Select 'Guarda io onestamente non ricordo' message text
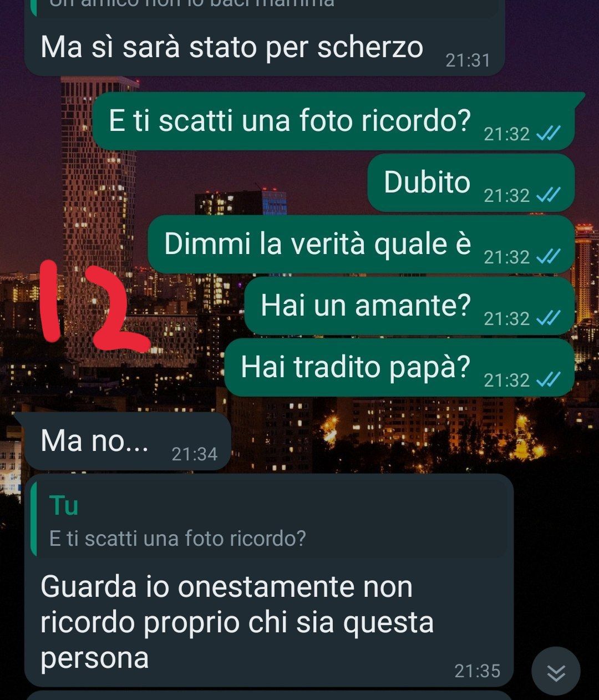The width and height of the screenshot is (599, 700). (237, 622)
